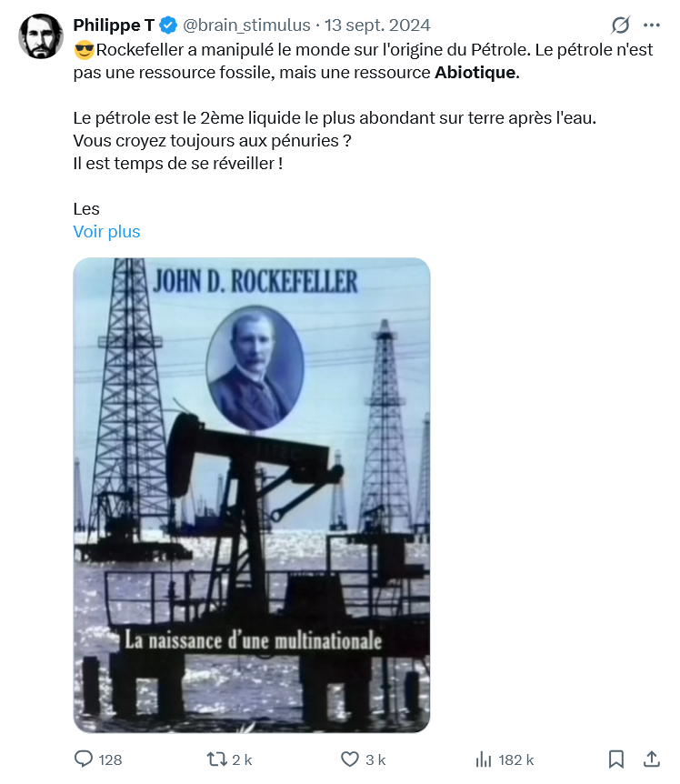
Task: Click the 2 k retweet count
Action: [x=242, y=760]
